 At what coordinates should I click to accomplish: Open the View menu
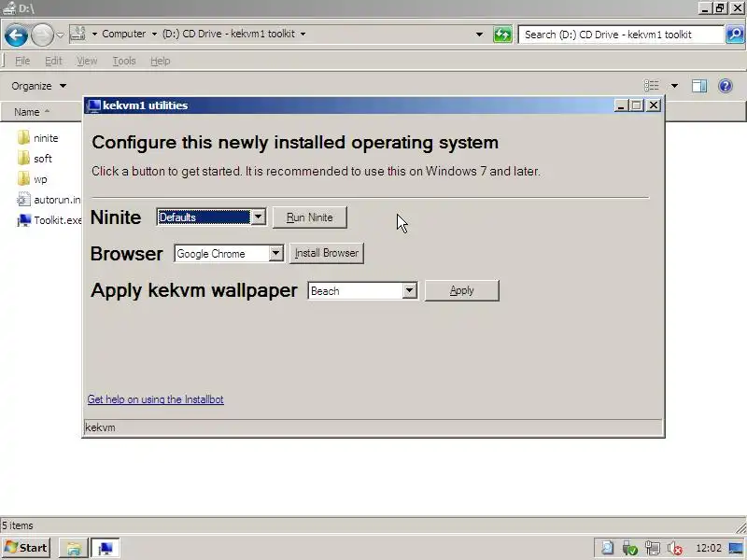click(x=87, y=61)
